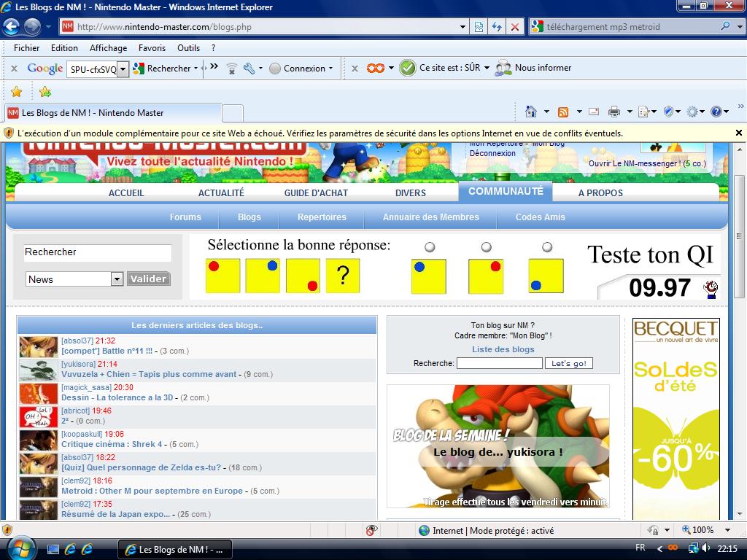Open the Google toolbar search box dropdown

(x=123, y=69)
